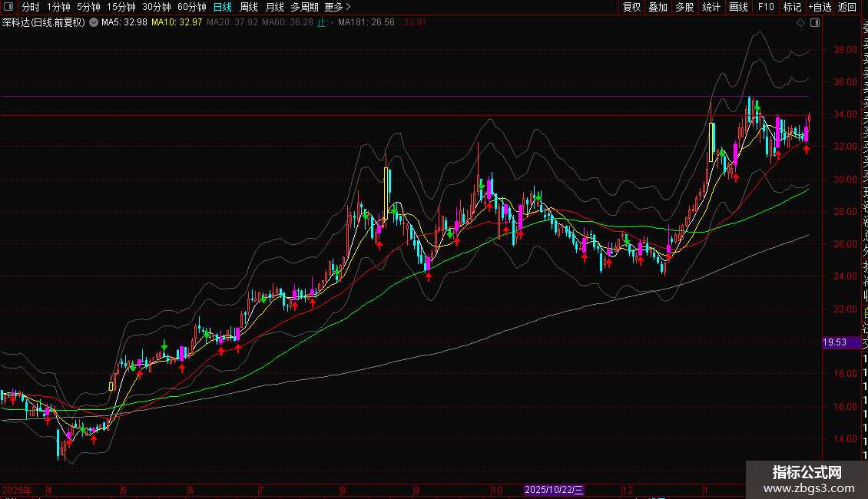Screen dimensions: 868x499
Task: Click the 标记 mark button
Action: (792, 7)
